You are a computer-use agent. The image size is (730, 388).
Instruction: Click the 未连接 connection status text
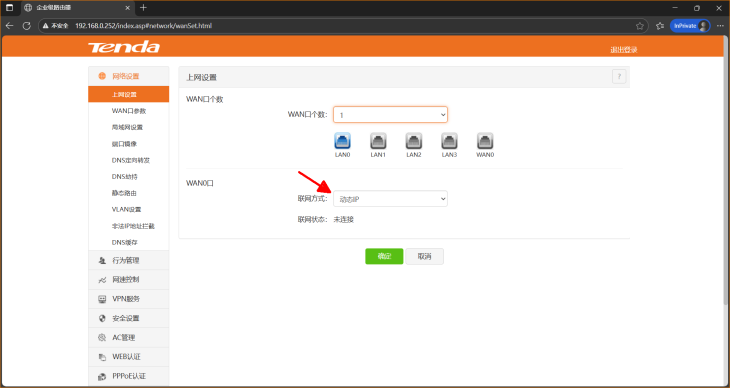pos(344,219)
